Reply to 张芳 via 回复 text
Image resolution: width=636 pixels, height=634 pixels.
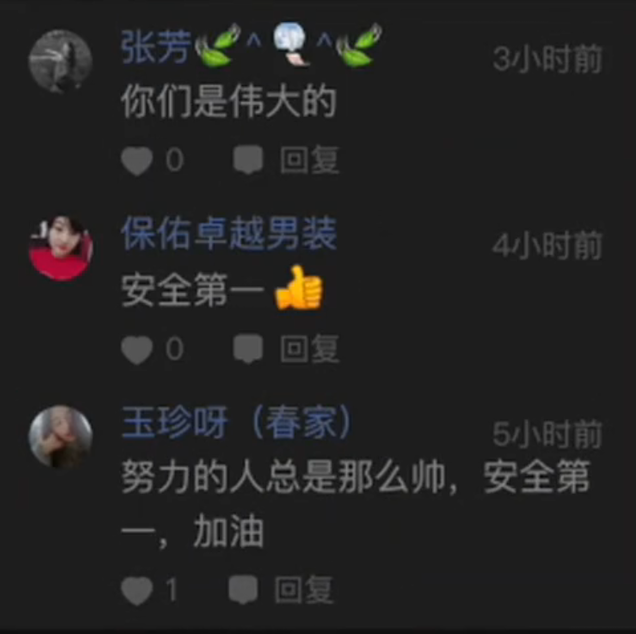tap(309, 160)
